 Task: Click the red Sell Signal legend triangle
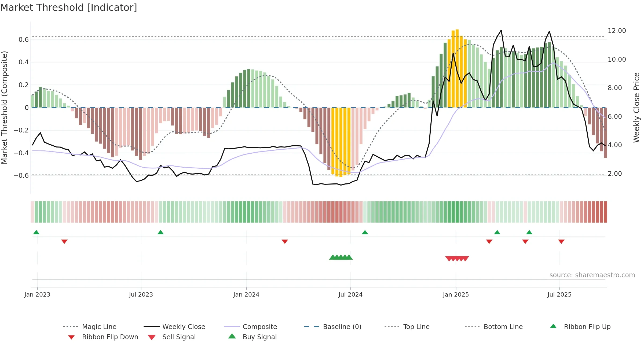point(152,337)
